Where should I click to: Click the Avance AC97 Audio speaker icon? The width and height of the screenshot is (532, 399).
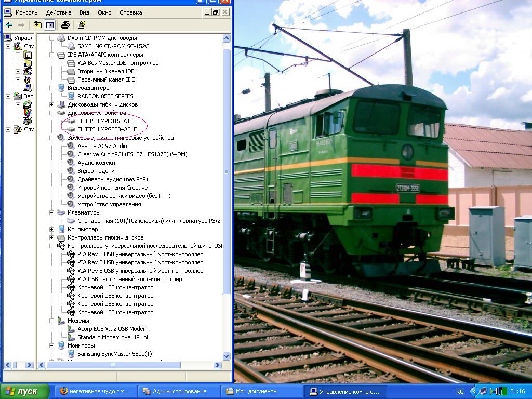(x=71, y=146)
